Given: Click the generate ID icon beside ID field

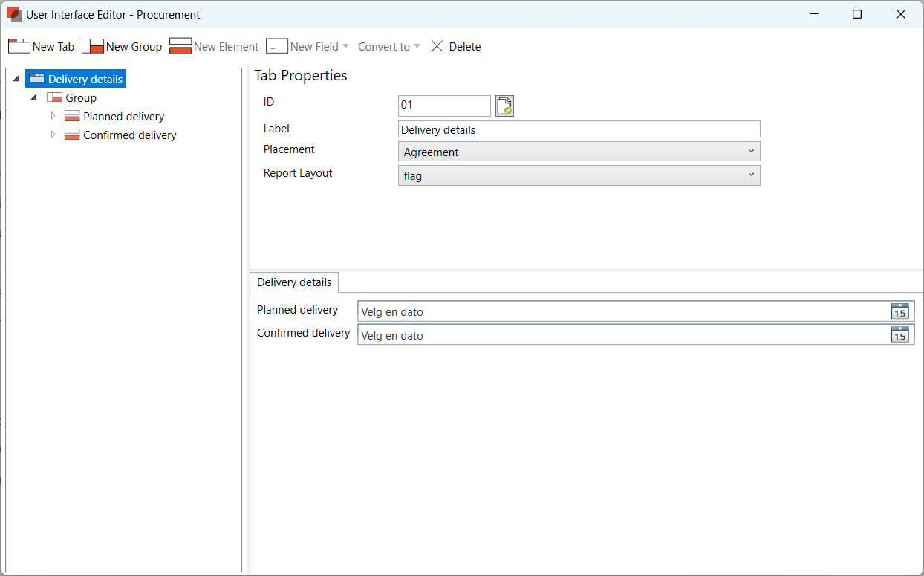Looking at the screenshot, I should pyautogui.click(x=504, y=106).
